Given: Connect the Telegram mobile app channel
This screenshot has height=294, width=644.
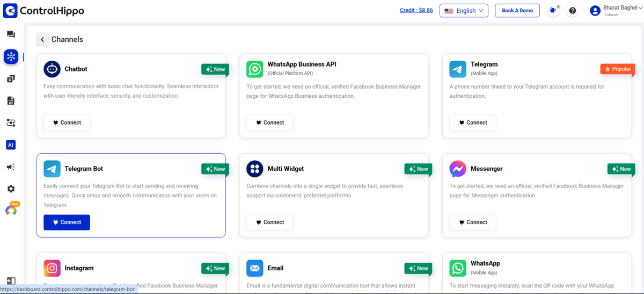Looking at the screenshot, I should pyautogui.click(x=472, y=123).
